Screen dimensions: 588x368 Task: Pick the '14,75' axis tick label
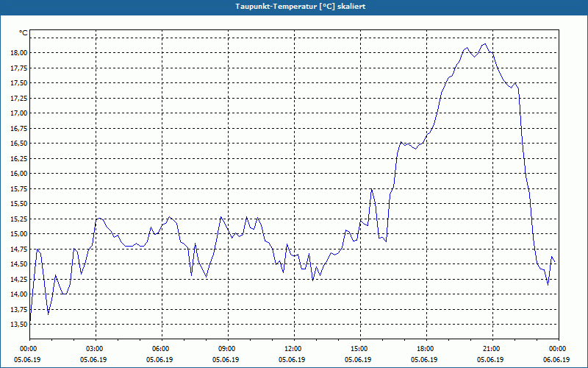click(x=20, y=249)
